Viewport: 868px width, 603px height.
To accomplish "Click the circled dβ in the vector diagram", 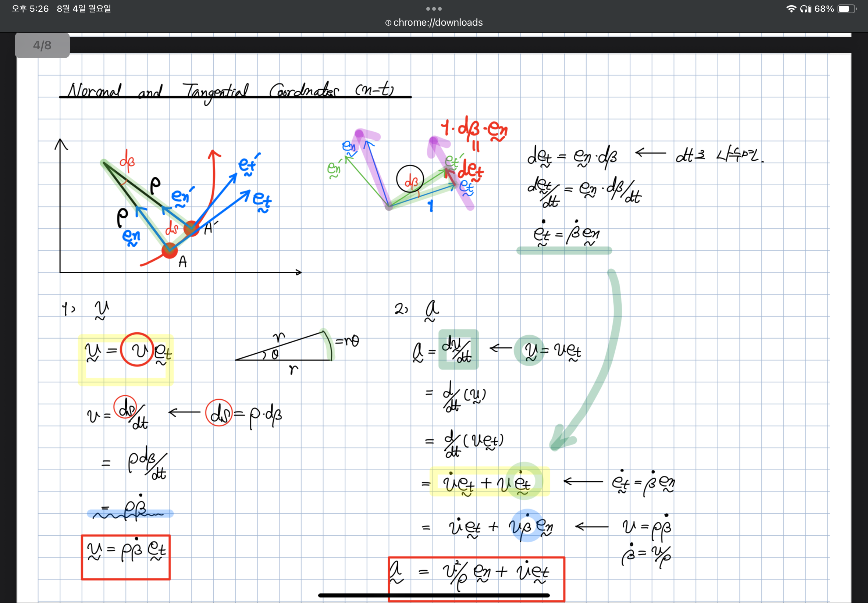I will [410, 179].
